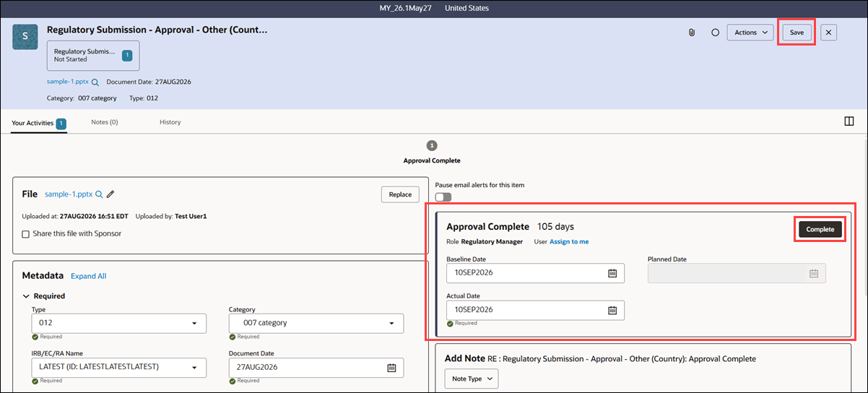Screen dimensions: 868x393
Task: Click the "Add Note" section heading
Action: click(464, 358)
